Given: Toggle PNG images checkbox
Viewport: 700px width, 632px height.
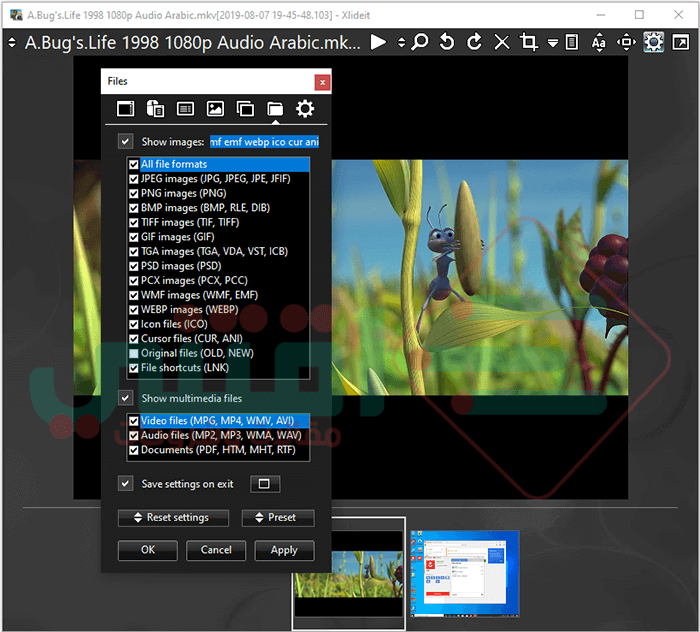Looking at the screenshot, I should [133, 194].
